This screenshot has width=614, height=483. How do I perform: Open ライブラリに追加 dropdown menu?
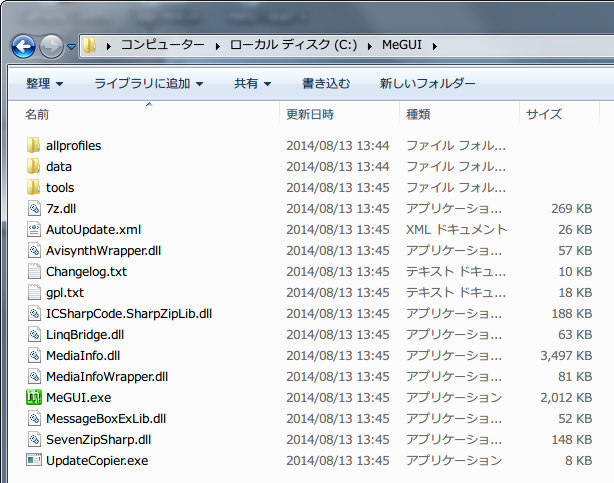coord(149,83)
